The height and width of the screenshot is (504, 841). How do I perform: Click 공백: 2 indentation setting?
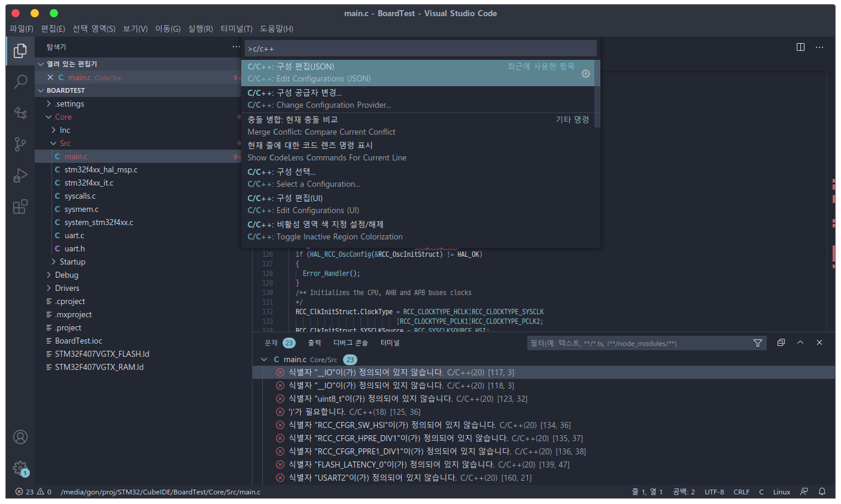coord(684,491)
